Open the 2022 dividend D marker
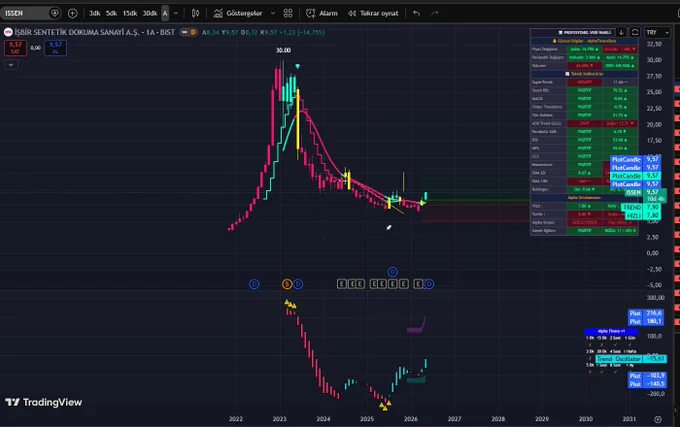The height and width of the screenshot is (427, 680). (254, 284)
